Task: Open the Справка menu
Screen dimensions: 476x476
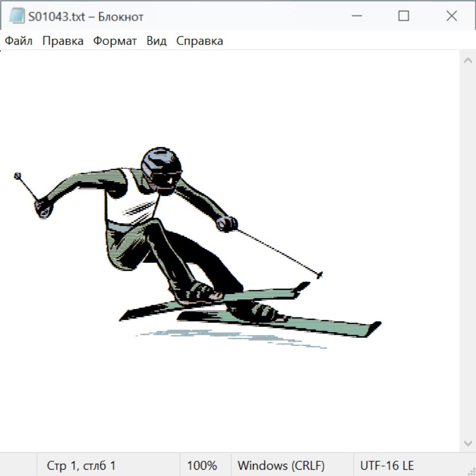Action: click(x=199, y=41)
